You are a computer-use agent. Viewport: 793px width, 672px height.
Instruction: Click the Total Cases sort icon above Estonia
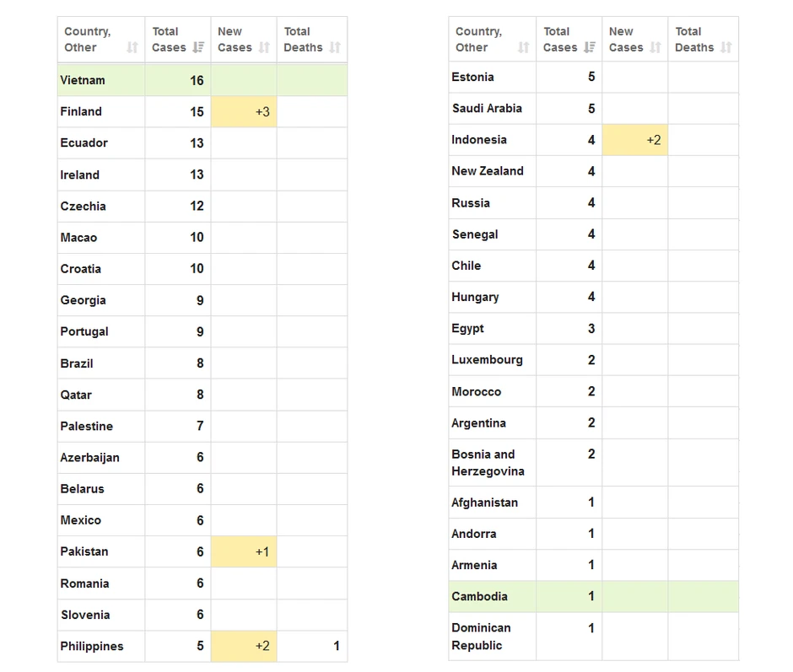click(590, 48)
